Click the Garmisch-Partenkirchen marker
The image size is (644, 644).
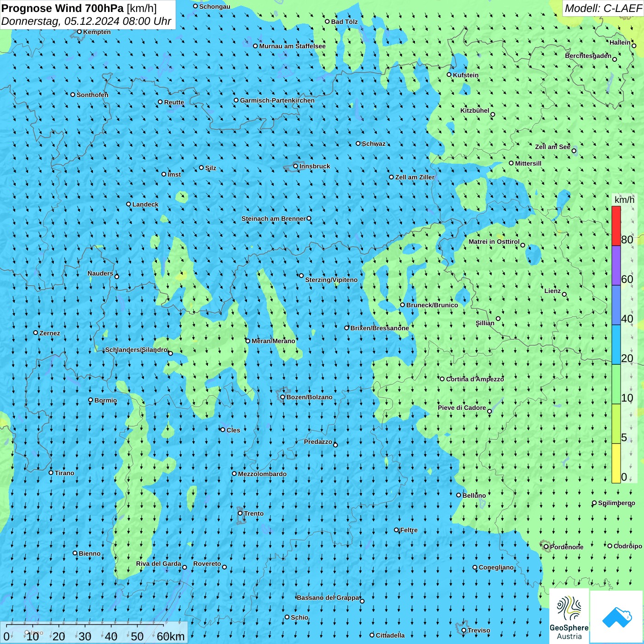coord(236,100)
